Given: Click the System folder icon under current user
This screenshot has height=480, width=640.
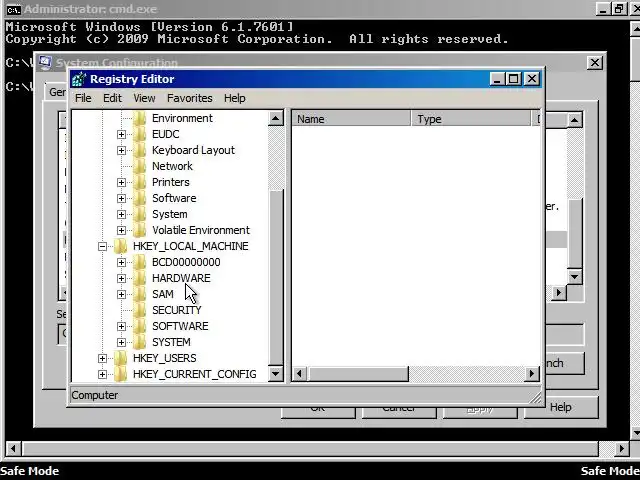Looking at the screenshot, I should (x=140, y=214).
